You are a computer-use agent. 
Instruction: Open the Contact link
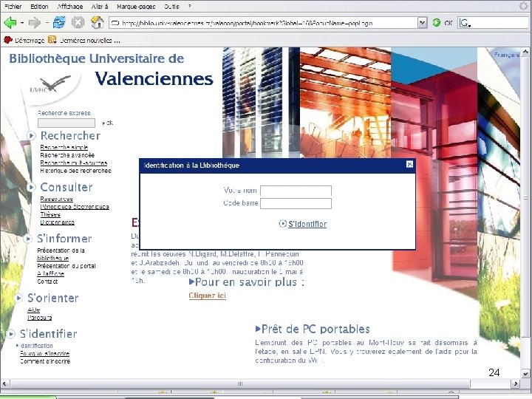(x=47, y=282)
